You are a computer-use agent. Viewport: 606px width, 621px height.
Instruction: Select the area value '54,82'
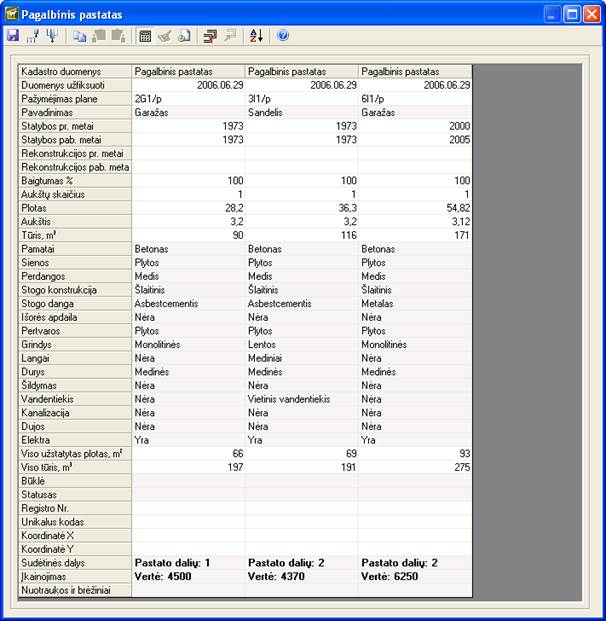tap(415, 208)
